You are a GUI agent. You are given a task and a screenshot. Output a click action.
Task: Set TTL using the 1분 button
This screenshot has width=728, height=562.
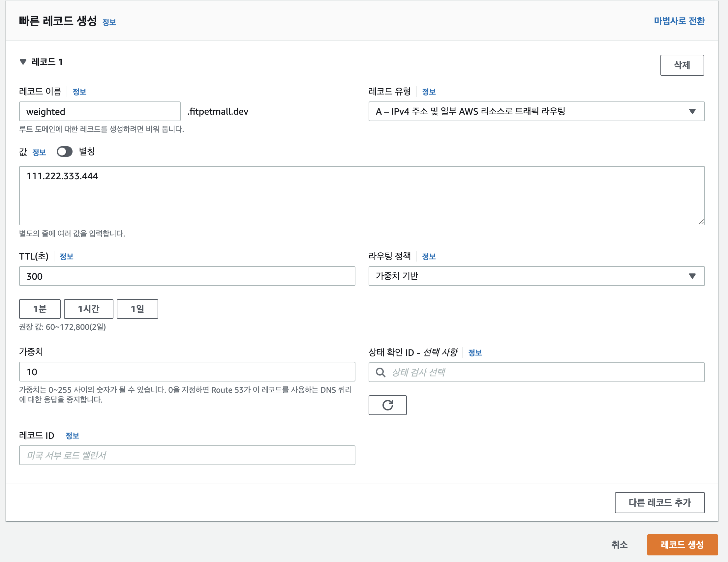point(39,309)
